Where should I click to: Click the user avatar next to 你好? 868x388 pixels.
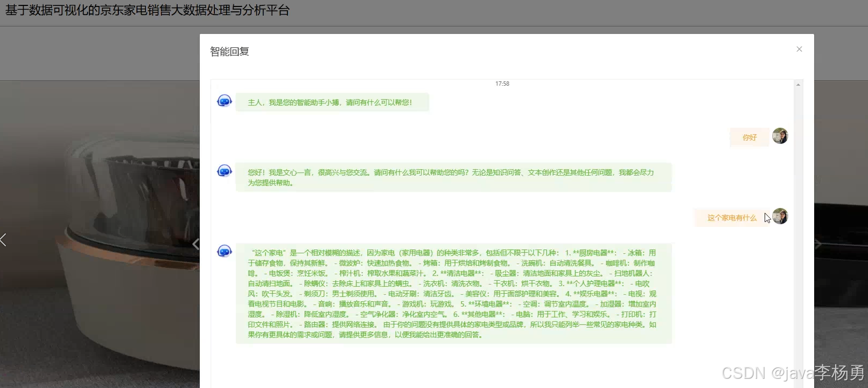780,136
